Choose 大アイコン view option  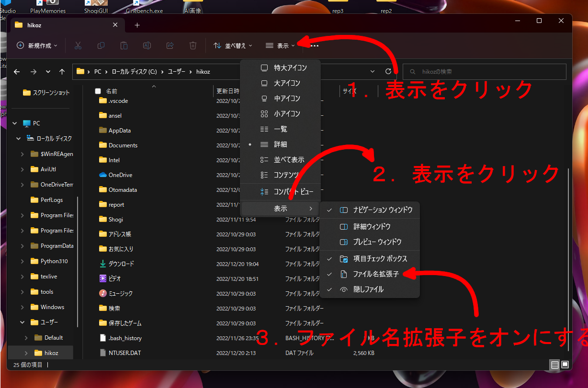tap(280, 83)
